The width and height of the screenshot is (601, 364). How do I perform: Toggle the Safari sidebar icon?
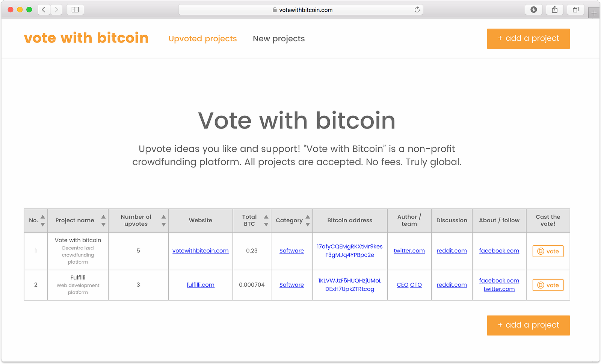pos(75,10)
